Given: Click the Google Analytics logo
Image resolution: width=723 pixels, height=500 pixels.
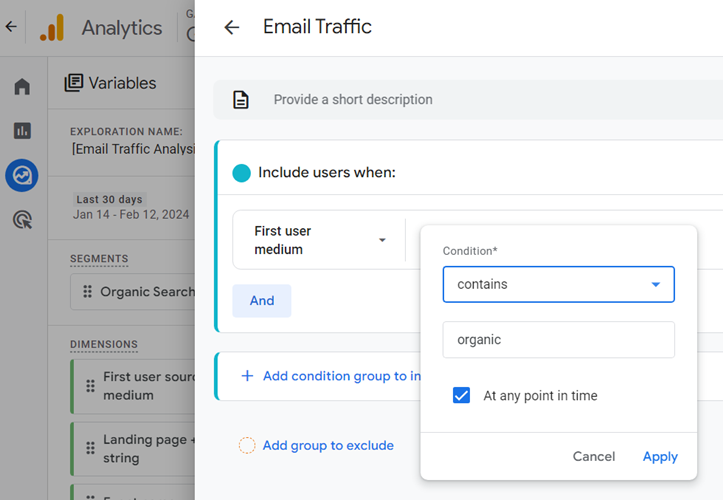Looking at the screenshot, I should tap(52, 28).
